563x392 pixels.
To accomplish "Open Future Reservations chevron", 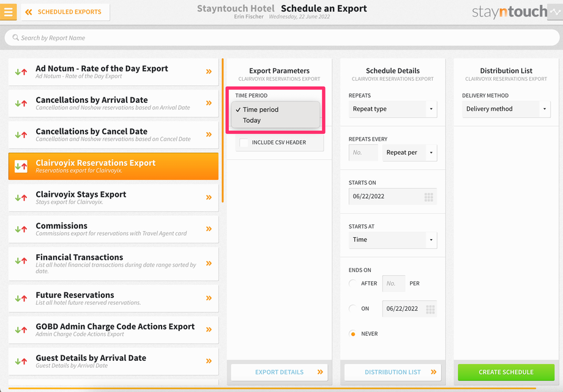I will pos(209,298).
